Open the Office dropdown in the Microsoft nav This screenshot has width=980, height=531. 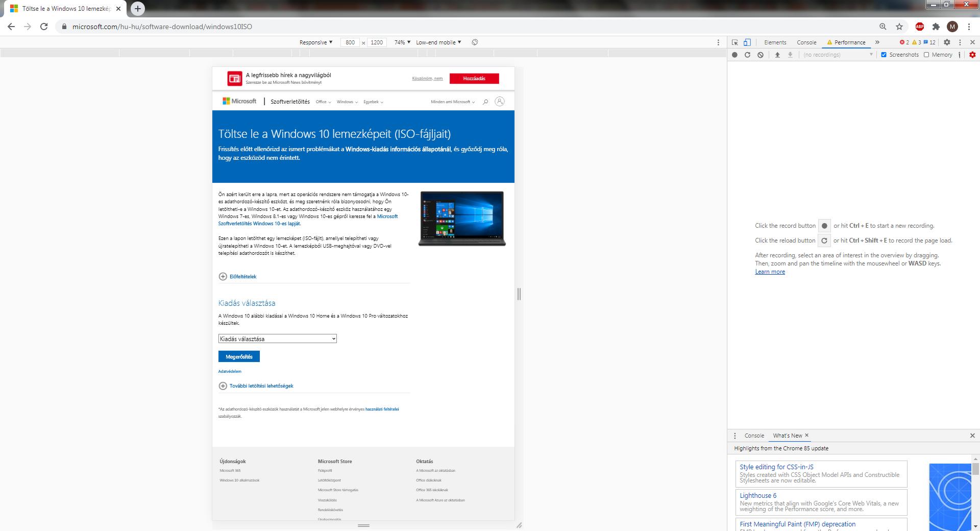pyautogui.click(x=324, y=102)
